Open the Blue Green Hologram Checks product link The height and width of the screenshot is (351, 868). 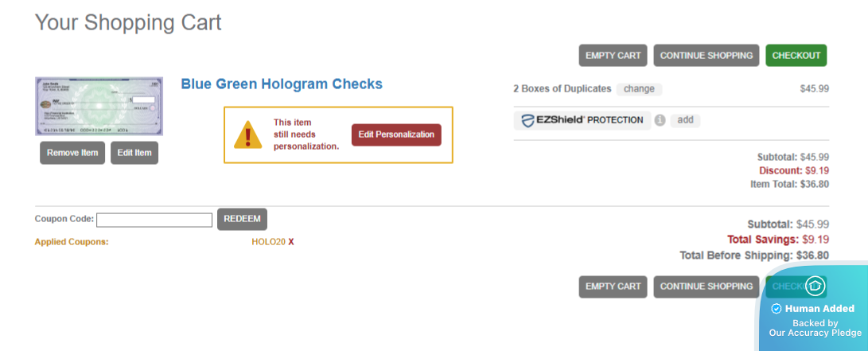tap(282, 84)
